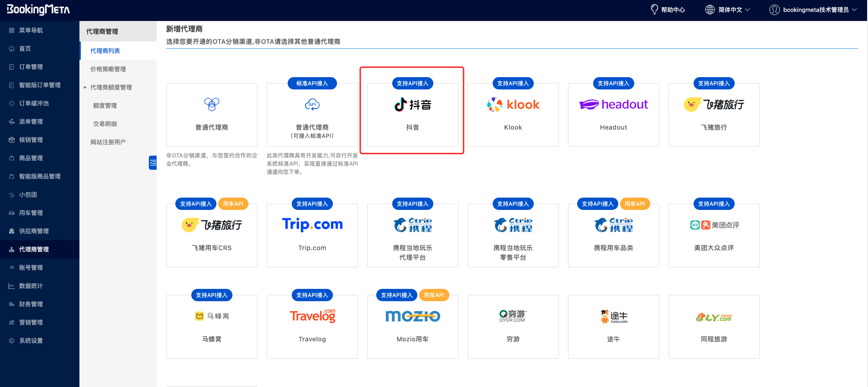This screenshot has height=387, width=868.
Task: Click the Douyin (抖音) logo card
Action: click(412, 105)
